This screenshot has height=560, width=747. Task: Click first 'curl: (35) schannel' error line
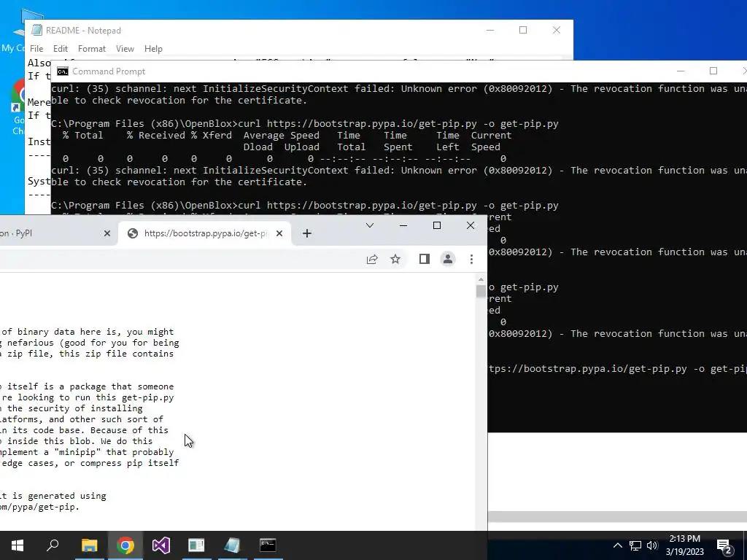coord(399,88)
